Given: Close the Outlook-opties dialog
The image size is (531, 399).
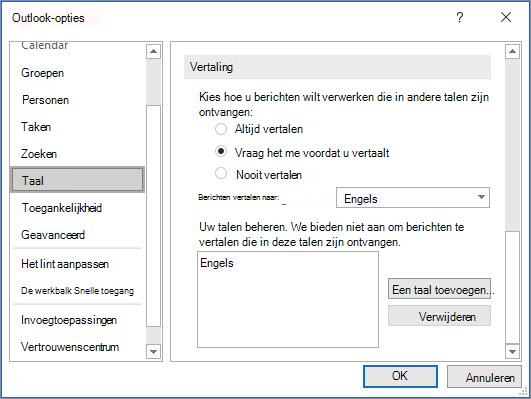Looking at the screenshot, I should click(x=506, y=17).
